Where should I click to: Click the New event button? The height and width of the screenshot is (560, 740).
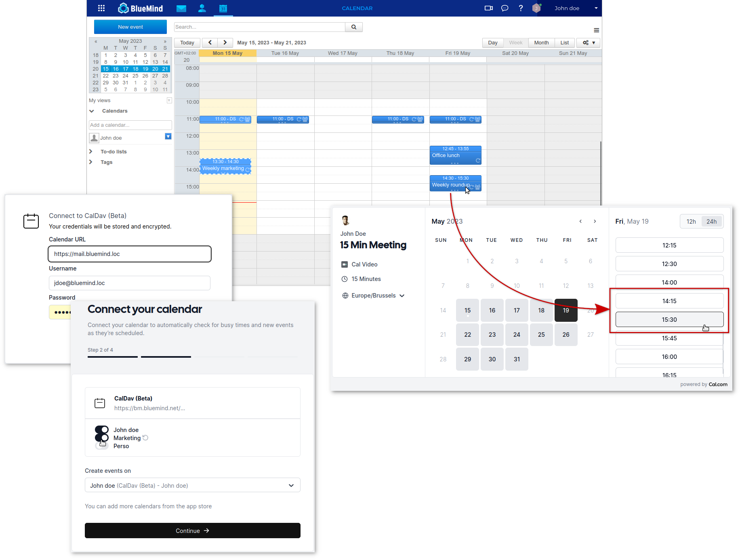pyautogui.click(x=130, y=27)
